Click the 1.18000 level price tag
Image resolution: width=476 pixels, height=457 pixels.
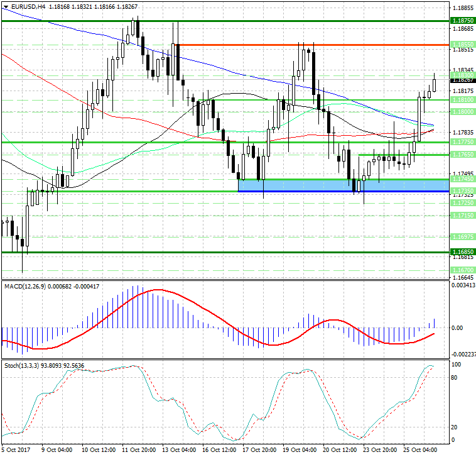462,111
